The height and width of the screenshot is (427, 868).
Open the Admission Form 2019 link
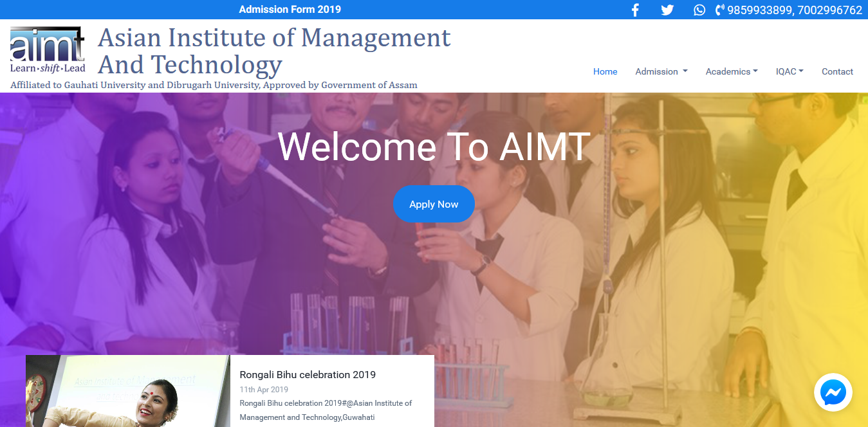(x=290, y=10)
